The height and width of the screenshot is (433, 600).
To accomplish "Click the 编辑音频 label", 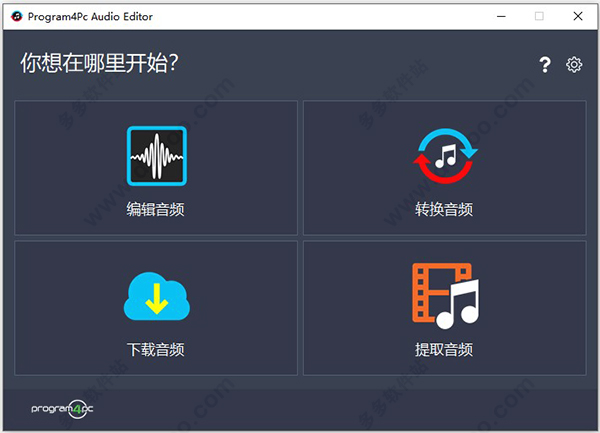I will point(156,210).
